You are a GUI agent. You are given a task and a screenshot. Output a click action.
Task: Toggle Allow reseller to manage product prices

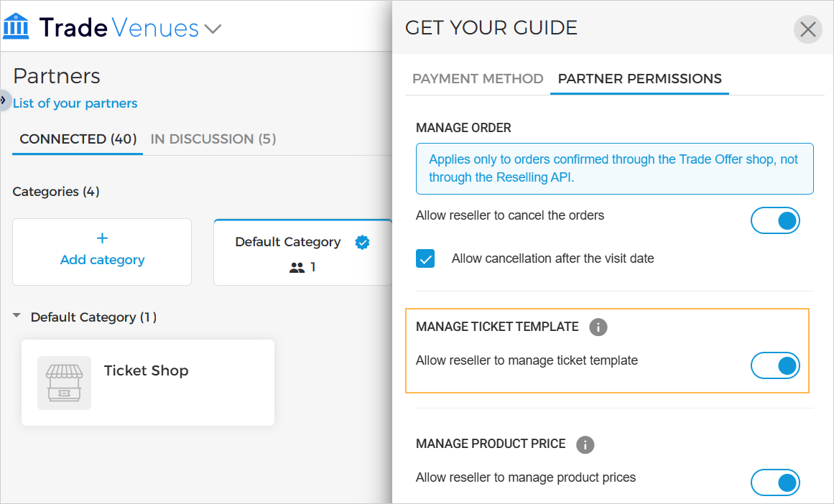click(x=775, y=482)
